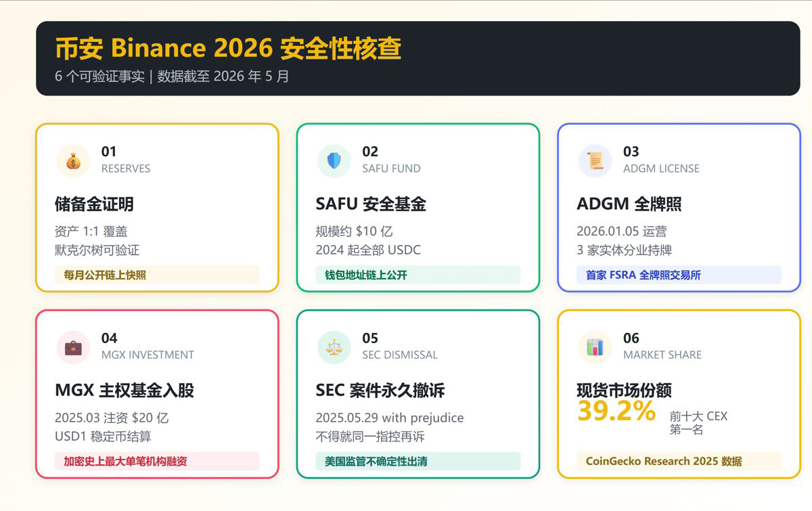Screen dimensions: 812x511
Task: Click the 每月公开链上快照 tag
Action: 157,275
